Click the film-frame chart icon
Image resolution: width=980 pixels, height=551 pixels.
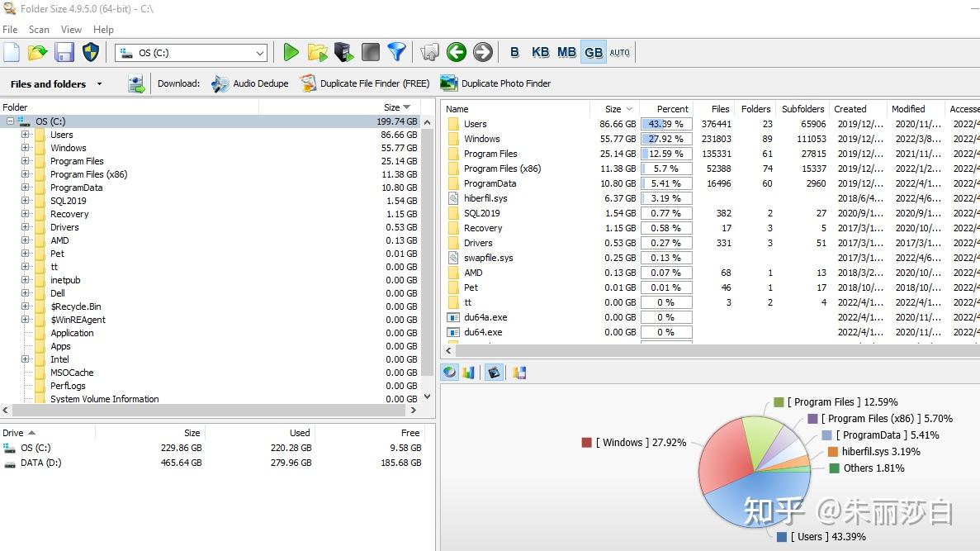(495, 373)
